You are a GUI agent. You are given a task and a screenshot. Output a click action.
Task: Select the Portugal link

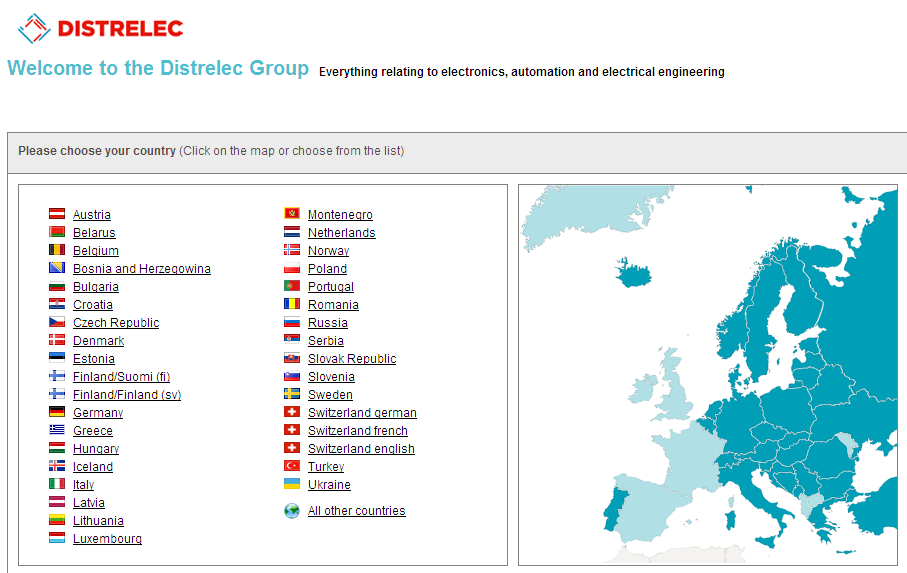(331, 287)
